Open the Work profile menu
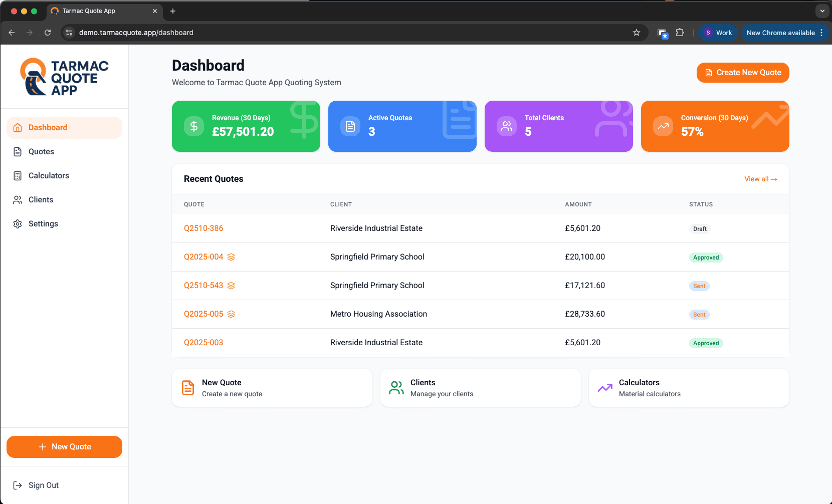 [718, 33]
